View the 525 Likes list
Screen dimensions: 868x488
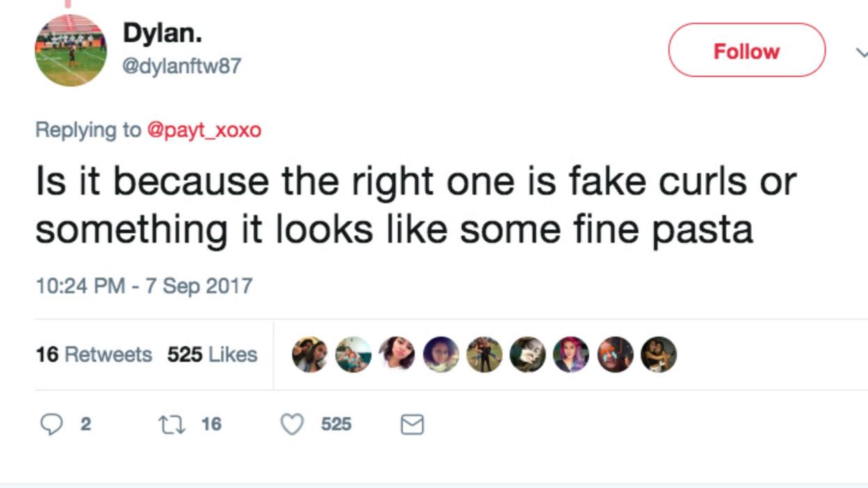tap(212, 355)
